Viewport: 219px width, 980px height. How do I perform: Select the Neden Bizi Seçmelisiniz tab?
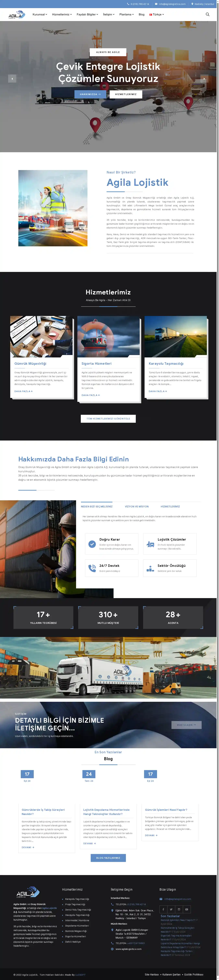(96, 506)
